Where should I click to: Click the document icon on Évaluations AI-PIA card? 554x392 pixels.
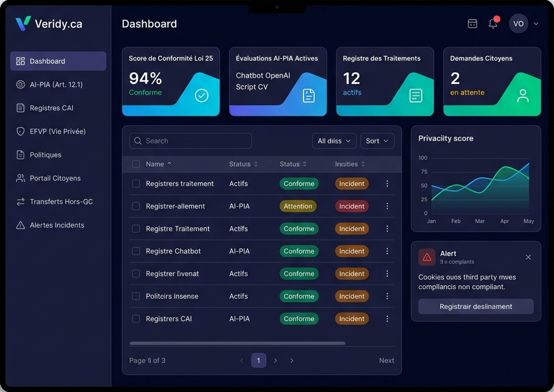pos(309,95)
